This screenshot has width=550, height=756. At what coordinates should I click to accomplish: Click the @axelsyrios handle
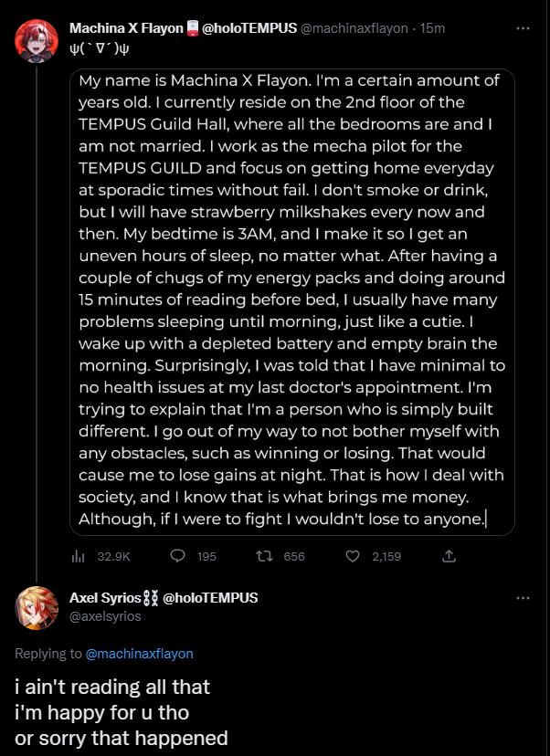click(105, 616)
